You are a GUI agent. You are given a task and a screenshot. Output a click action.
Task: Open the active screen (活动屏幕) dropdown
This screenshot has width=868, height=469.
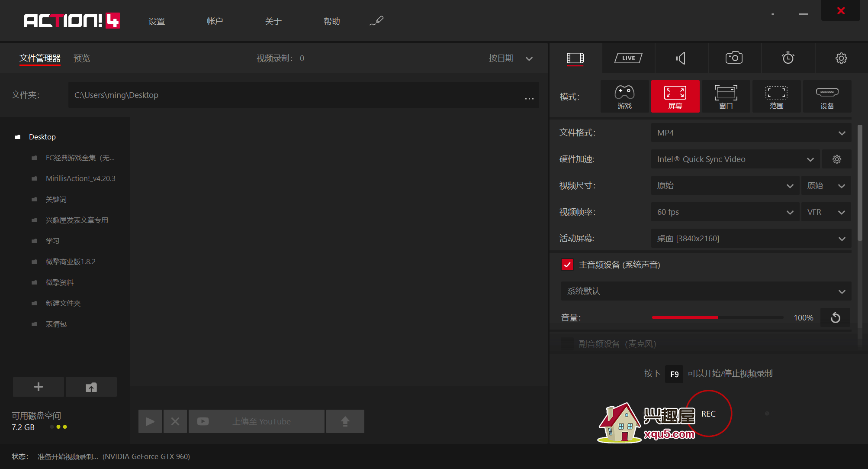[x=751, y=239]
